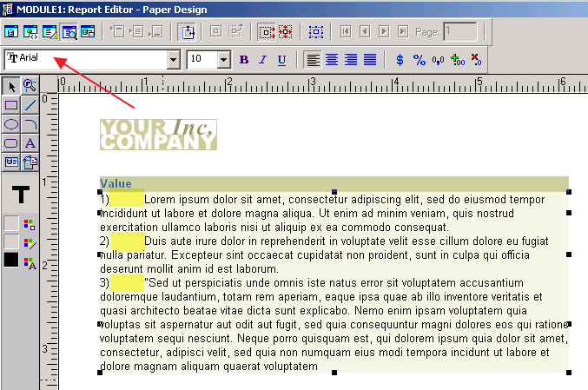The width and height of the screenshot is (588, 390).
Task: Toggle Bold formatting
Action: [244, 60]
